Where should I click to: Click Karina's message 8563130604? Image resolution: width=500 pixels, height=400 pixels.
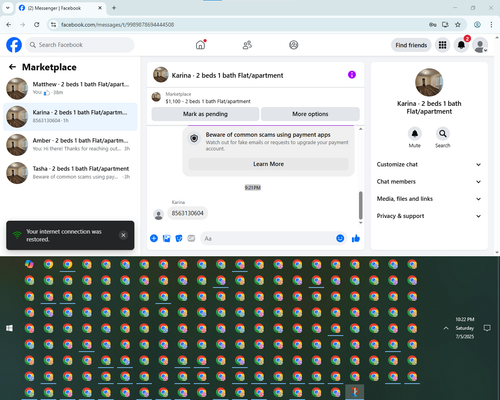click(x=187, y=213)
